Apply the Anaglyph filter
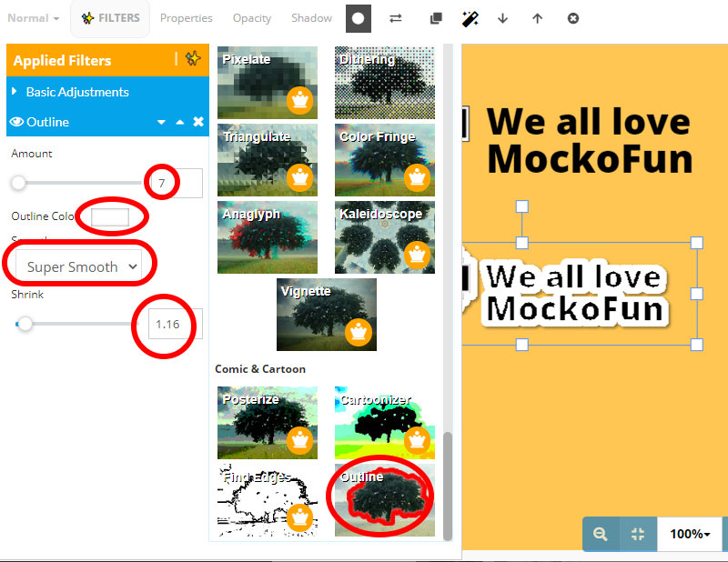 tap(268, 237)
